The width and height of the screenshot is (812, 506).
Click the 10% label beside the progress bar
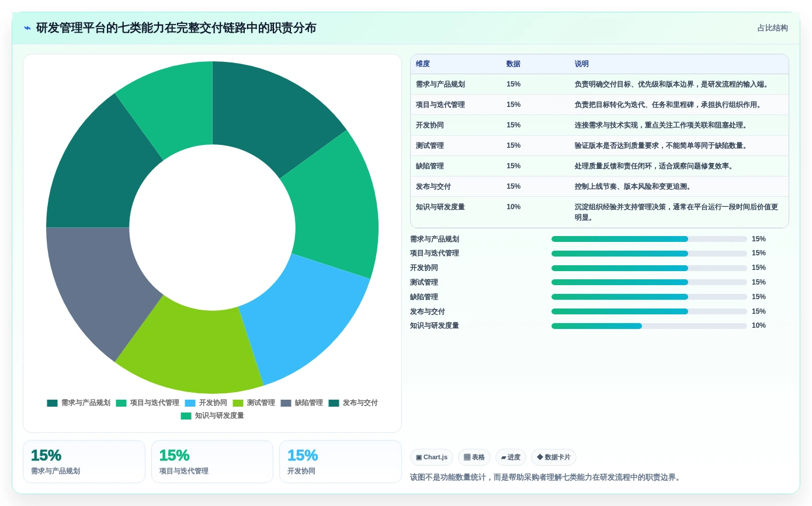pos(759,325)
